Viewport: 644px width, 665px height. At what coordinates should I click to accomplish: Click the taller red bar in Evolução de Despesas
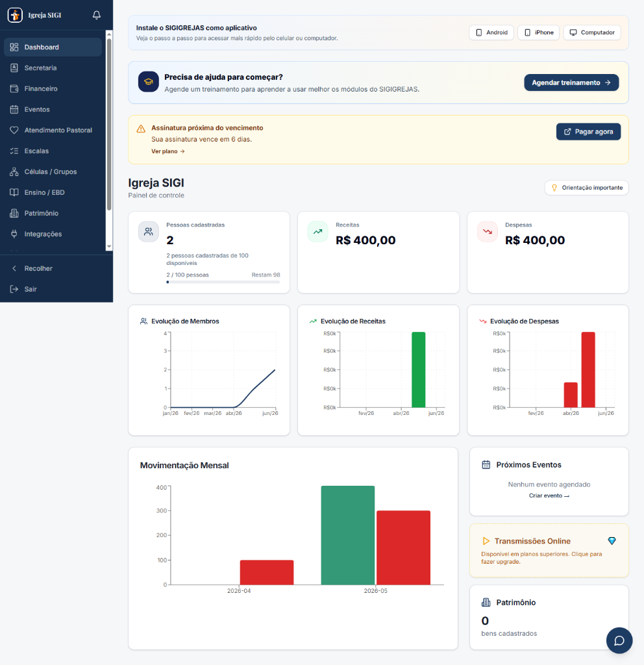pyautogui.click(x=588, y=370)
